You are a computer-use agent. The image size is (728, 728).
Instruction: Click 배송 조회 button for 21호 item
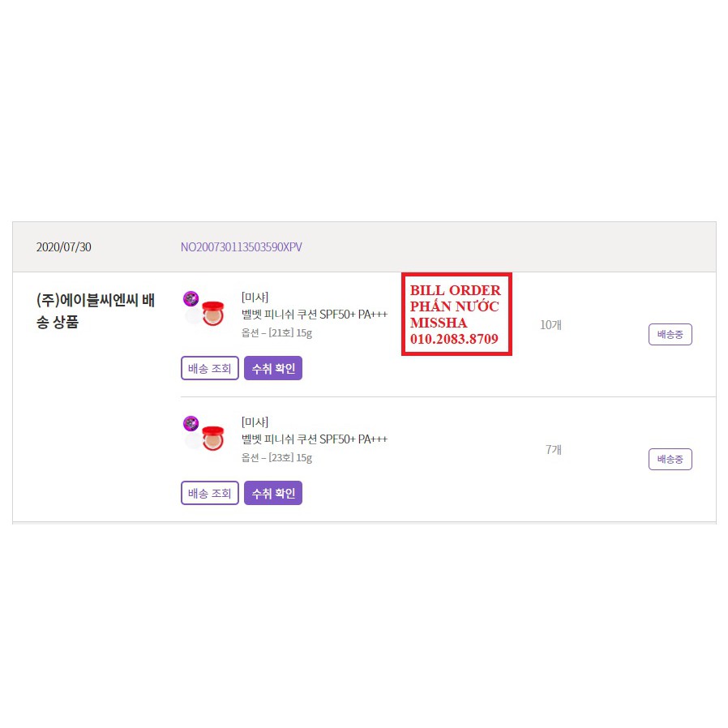(x=210, y=368)
